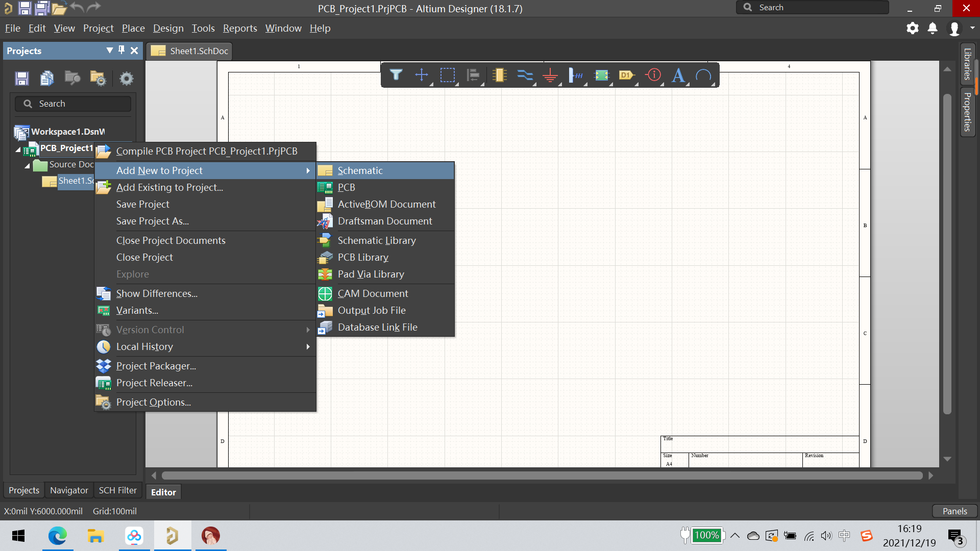Click the filter funnel icon in schematic toolbar
This screenshot has width=980, height=551.
pyautogui.click(x=396, y=76)
